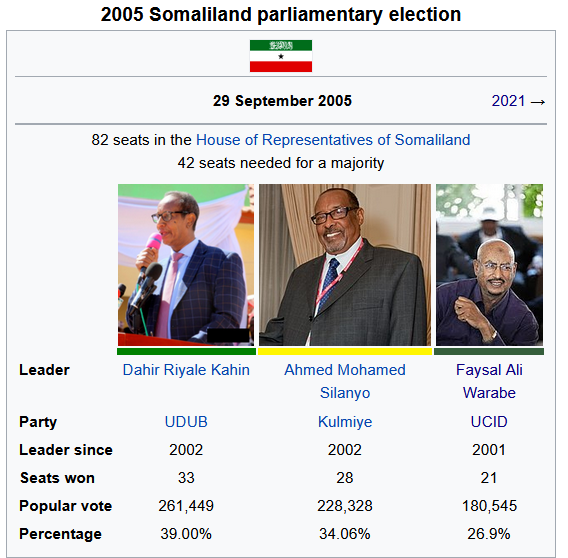Click the yellow Kulmiye party color bar

(x=345, y=351)
